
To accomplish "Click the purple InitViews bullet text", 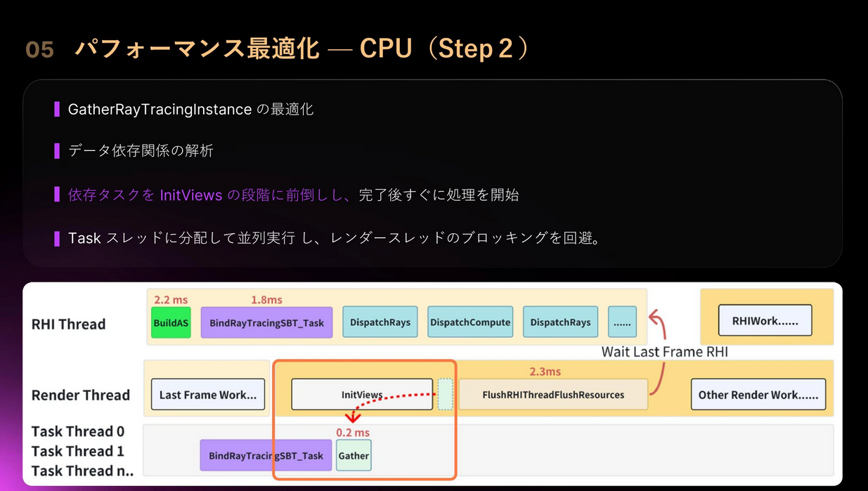I will [209, 195].
